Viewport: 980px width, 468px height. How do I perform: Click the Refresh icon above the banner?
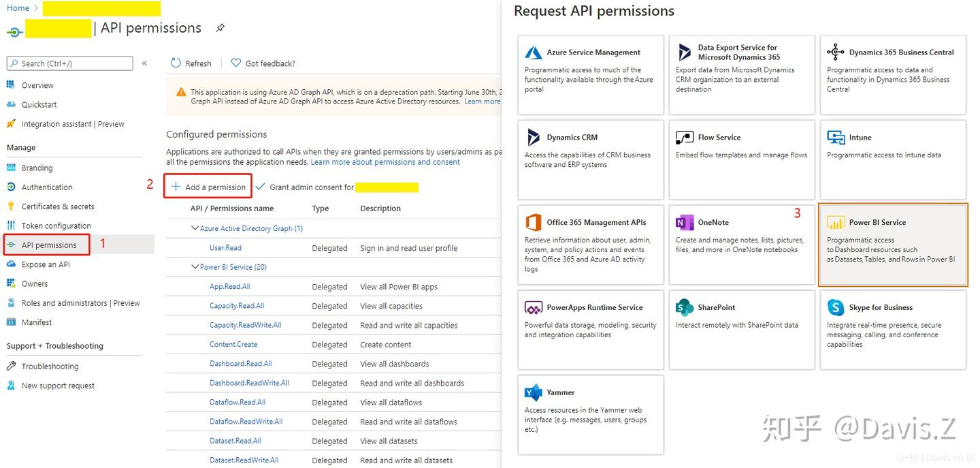click(175, 63)
